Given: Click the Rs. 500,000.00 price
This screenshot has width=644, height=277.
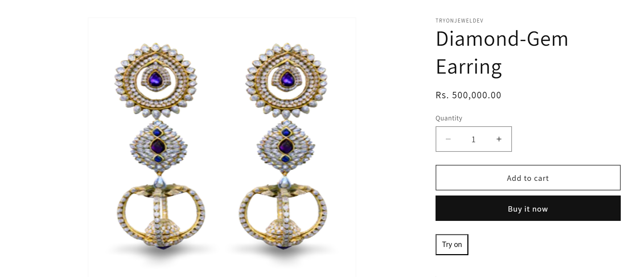Looking at the screenshot, I should [x=468, y=95].
